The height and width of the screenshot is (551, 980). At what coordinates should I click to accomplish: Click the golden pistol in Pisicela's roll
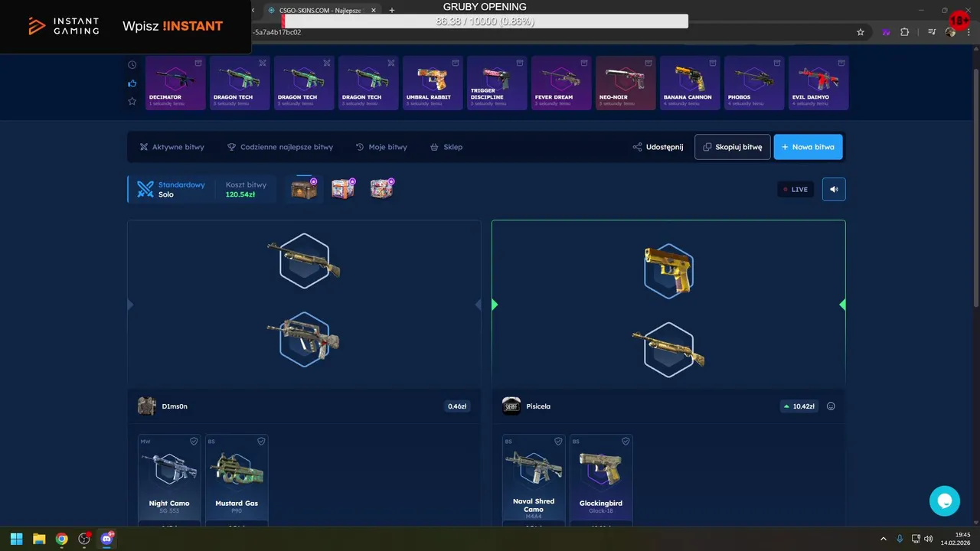point(668,270)
